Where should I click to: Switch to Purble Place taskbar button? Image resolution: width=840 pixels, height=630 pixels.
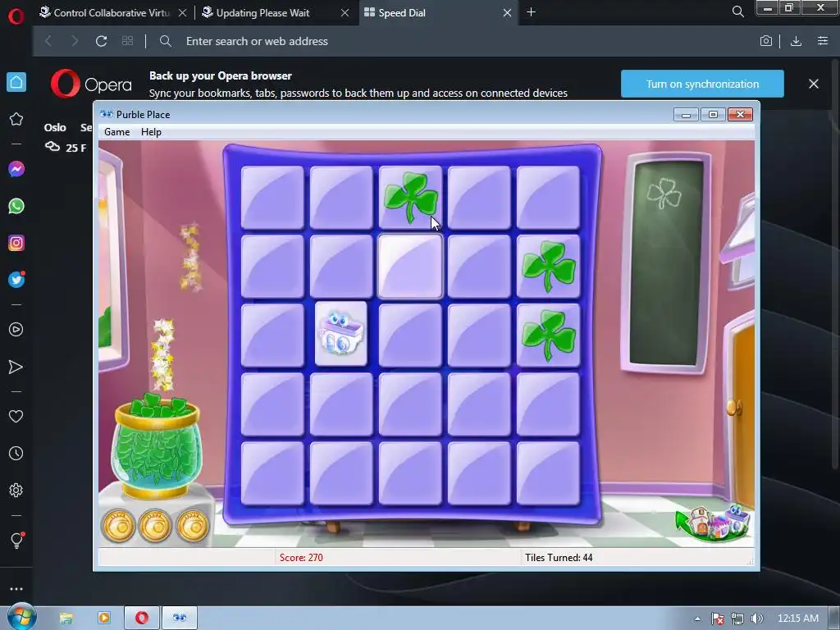click(x=180, y=619)
